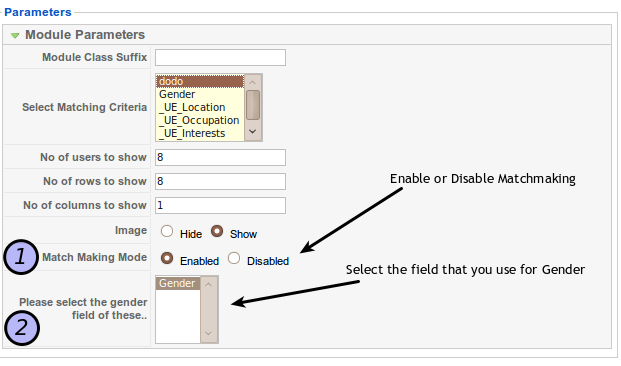
Task: Click the criteria list scroll-down arrow
Action: pos(253,132)
